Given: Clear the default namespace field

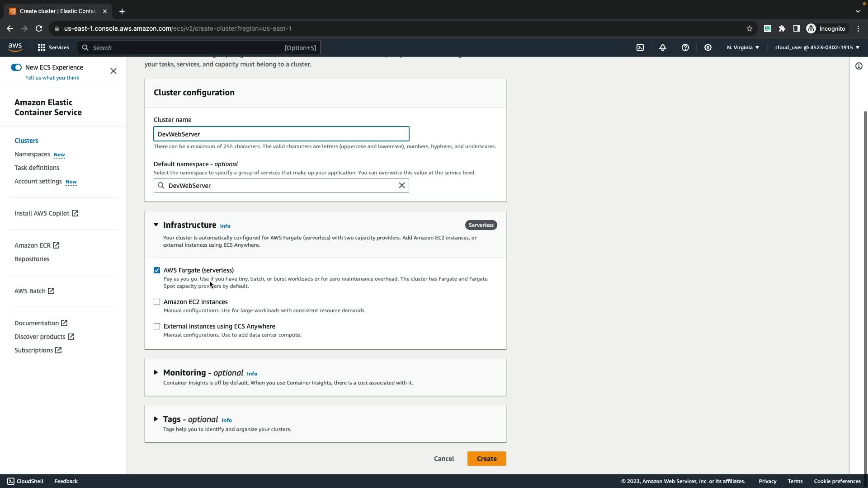Looking at the screenshot, I should 401,185.
